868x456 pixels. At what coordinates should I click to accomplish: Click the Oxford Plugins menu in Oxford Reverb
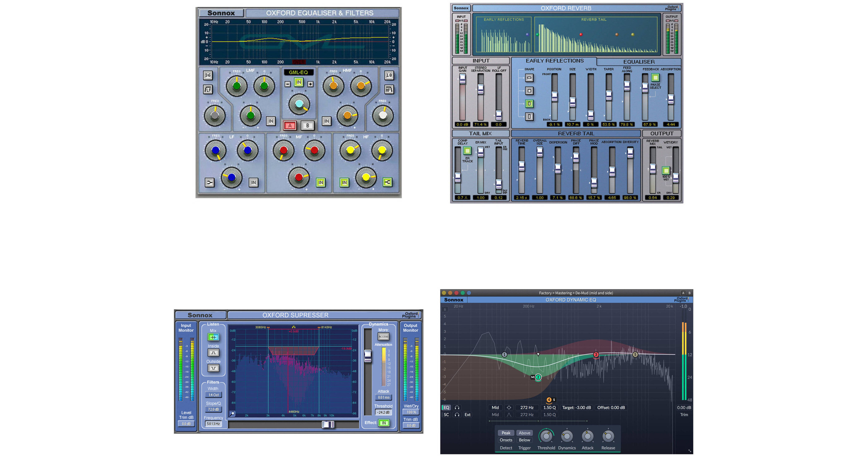pyautogui.click(x=672, y=8)
